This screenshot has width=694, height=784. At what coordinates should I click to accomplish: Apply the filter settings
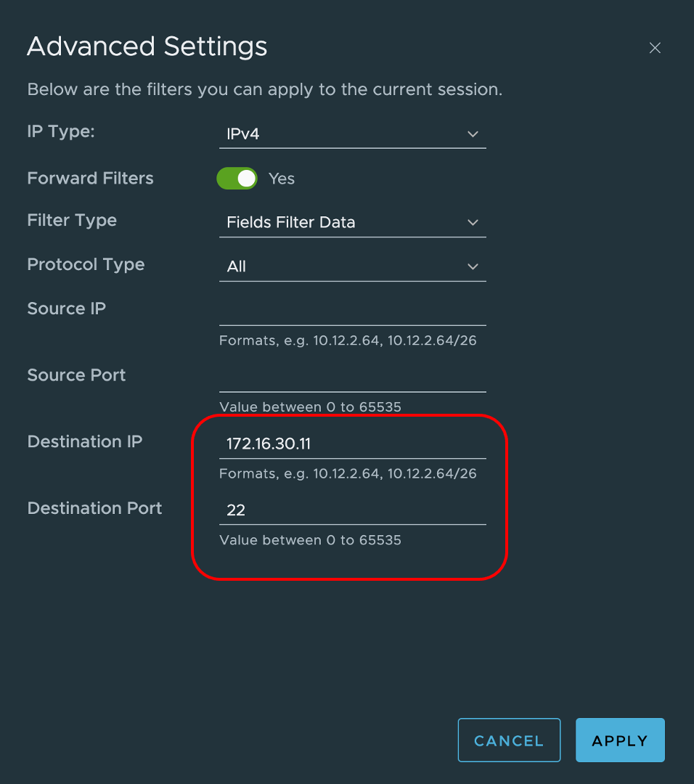(619, 740)
